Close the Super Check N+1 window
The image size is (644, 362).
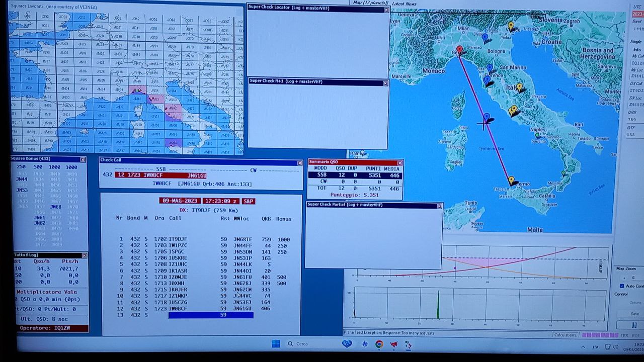point(385,83)
